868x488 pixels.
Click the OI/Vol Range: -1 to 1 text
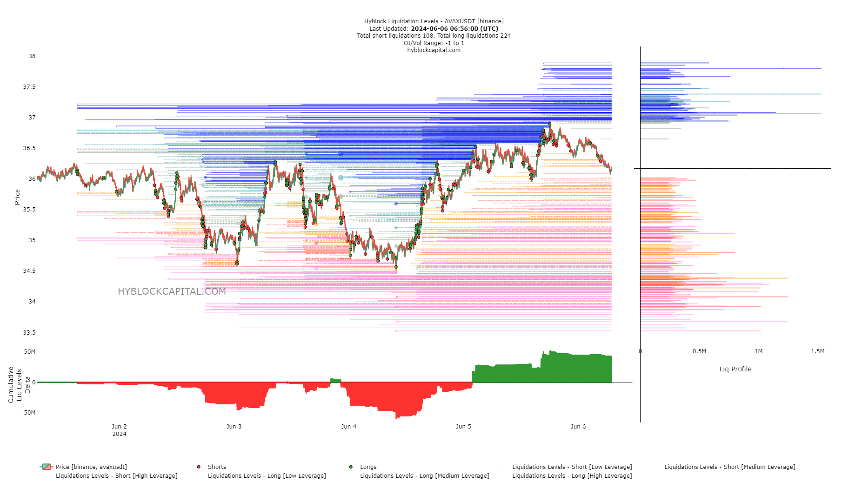(x=434, y=43)
